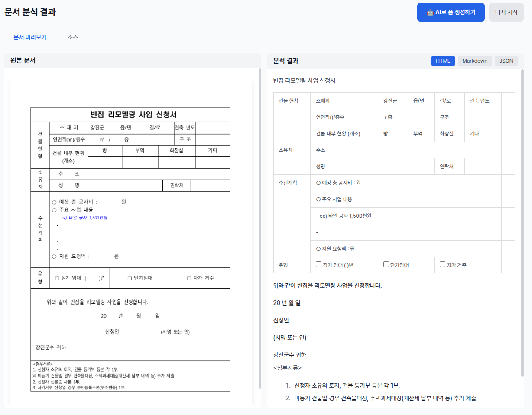Viewport: 532px width, 415px height.
Task: Enable the 단기임대 checkbox
Action: (385, 264)
